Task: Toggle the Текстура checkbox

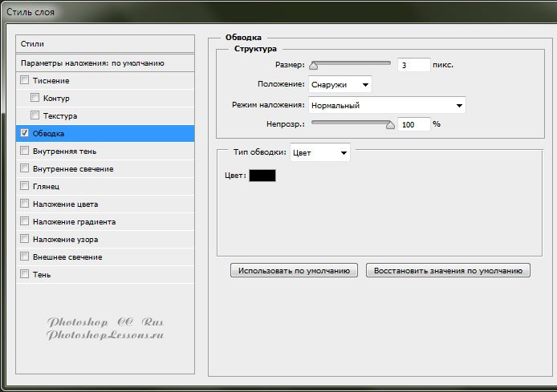Action: pos(35,115)
